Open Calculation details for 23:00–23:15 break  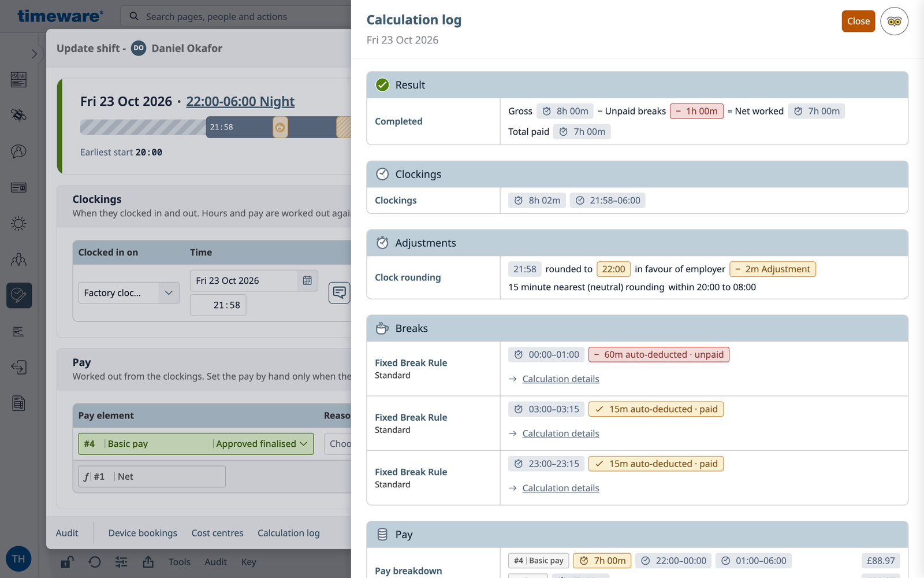coord(560,488)
